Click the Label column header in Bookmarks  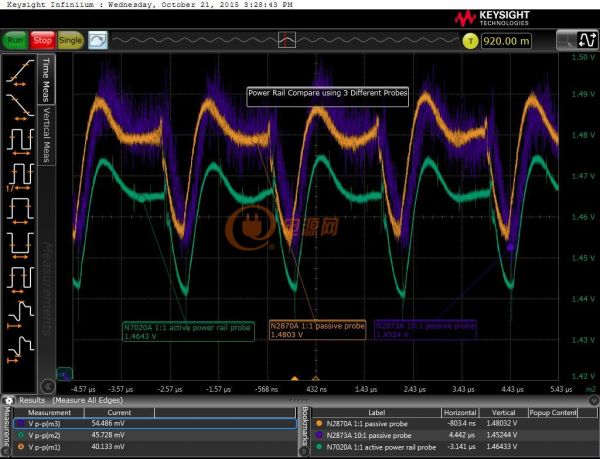(377, 413)
